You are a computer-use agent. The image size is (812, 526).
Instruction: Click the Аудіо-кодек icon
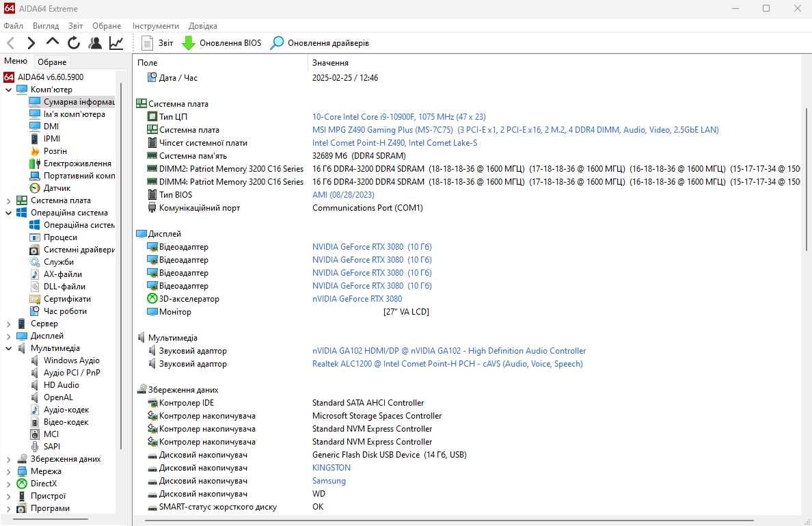(x=35, y=410)
